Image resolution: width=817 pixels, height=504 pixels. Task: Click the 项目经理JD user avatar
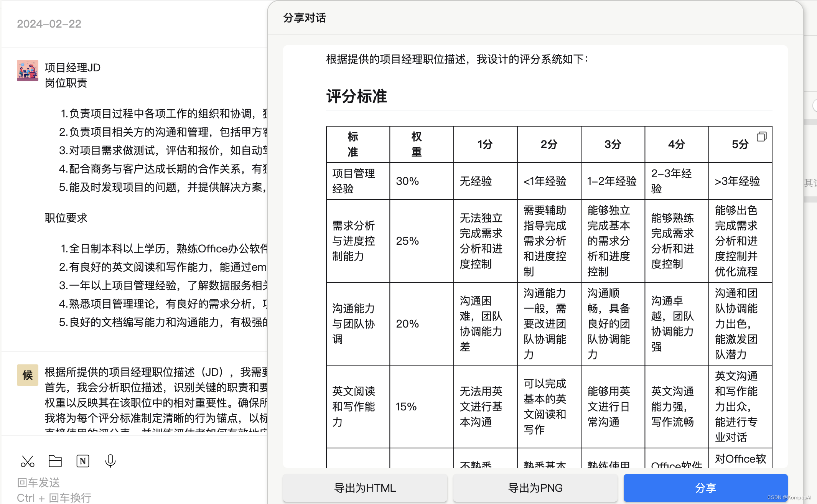(x=28, y=71)
